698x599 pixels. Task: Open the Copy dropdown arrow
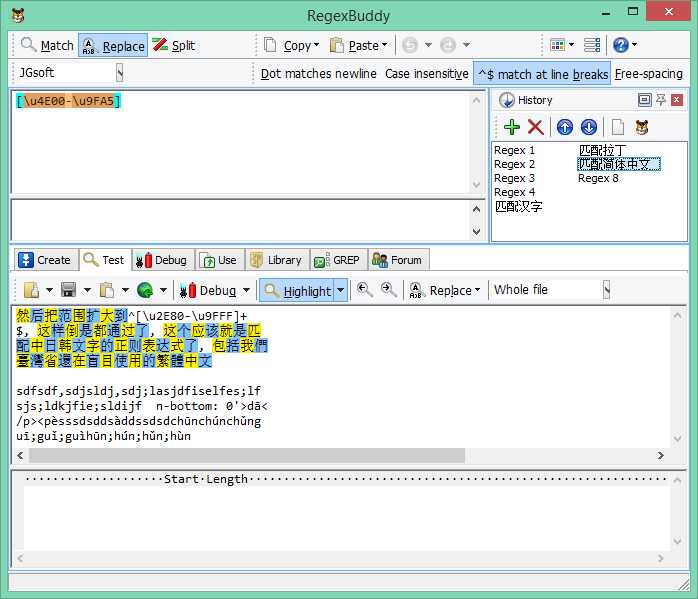(317, 45)
